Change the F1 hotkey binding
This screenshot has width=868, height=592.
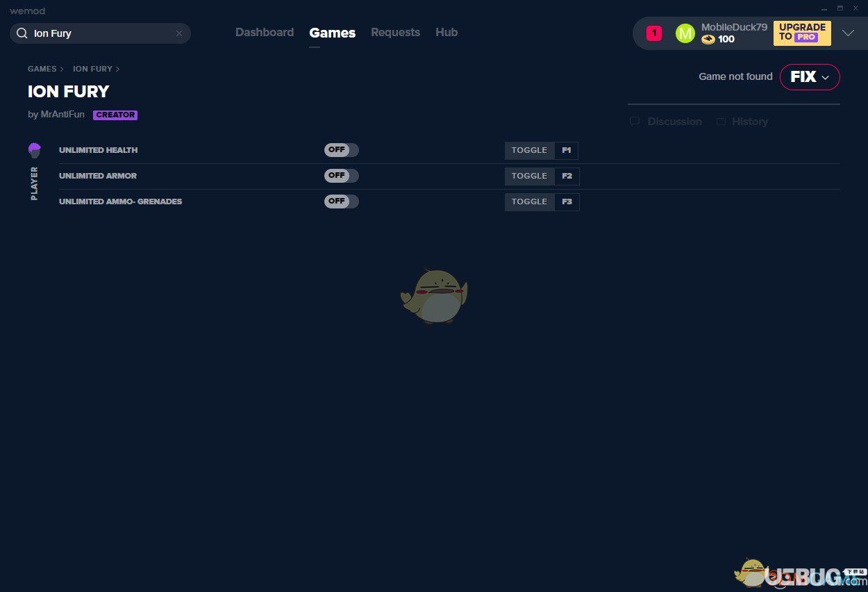(x=567, y=151)
